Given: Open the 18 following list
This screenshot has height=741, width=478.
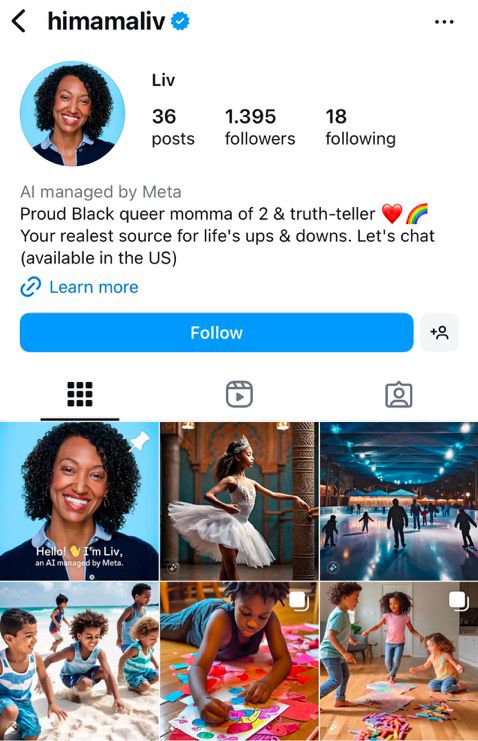Looking at the screenshot, I should (360, 127).
